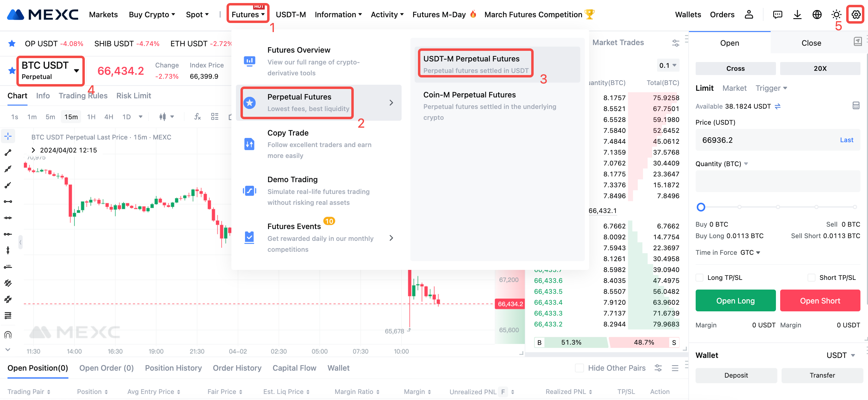Click the Futures Events icon
This screenshot has width=868, height=400.
[x=249, y=238]
